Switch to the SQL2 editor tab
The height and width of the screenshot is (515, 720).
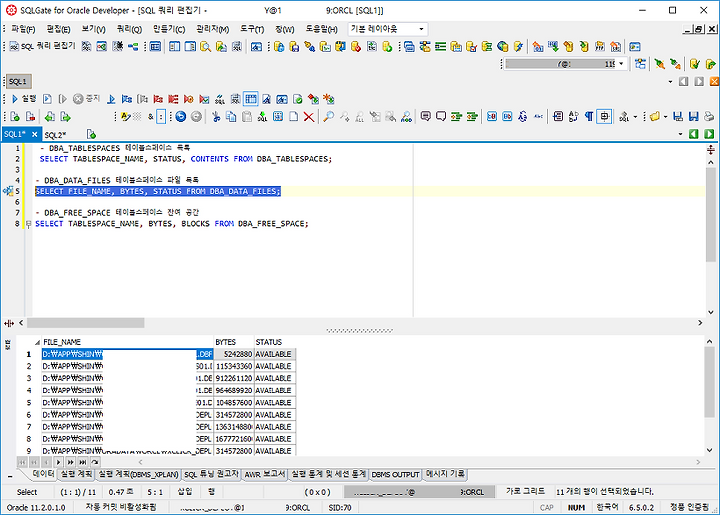pos(56,134)
